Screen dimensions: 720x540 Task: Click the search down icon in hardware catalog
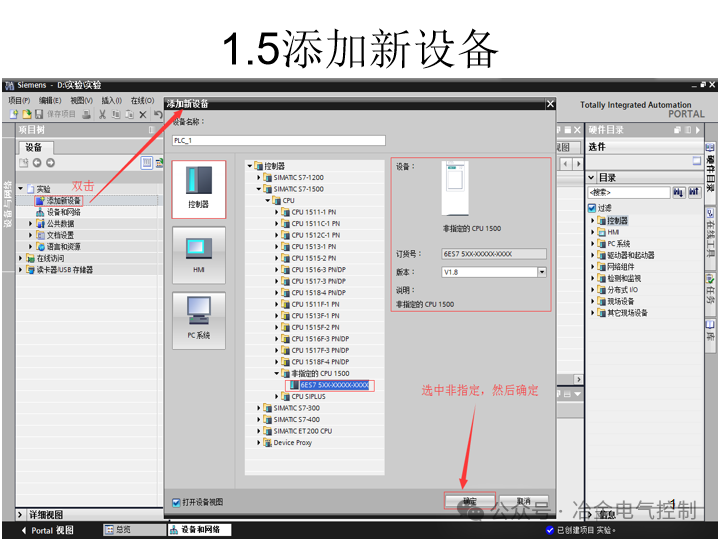[679, 192]
